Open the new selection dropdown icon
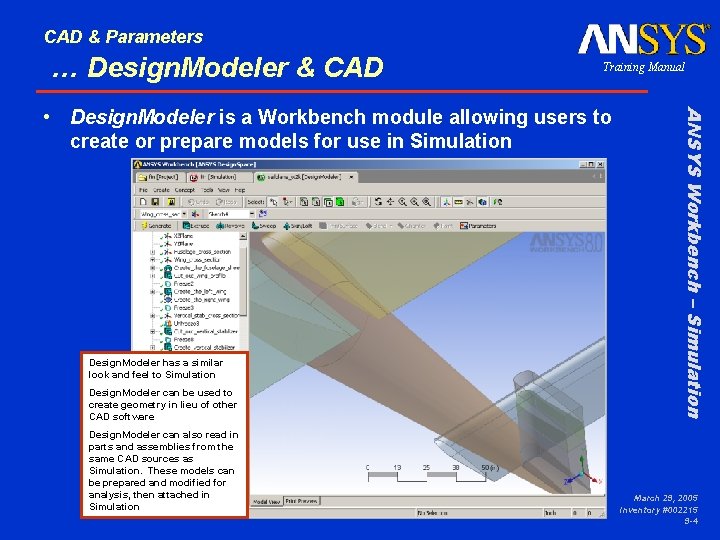 coord(287,202)
